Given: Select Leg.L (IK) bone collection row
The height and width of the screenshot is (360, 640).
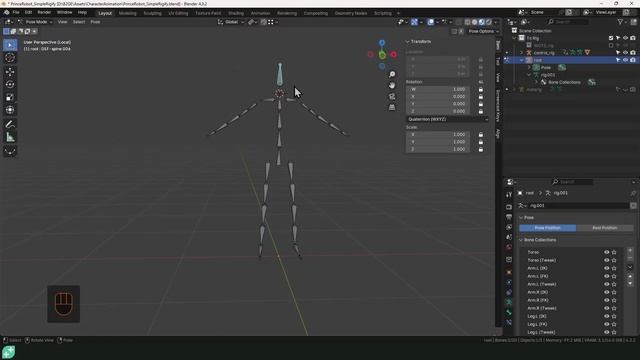Looking at the screenshot, I should [572, 316].
